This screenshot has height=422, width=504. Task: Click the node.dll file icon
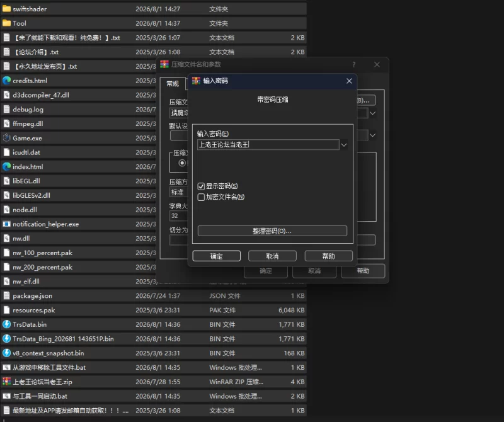click(6, 210)
